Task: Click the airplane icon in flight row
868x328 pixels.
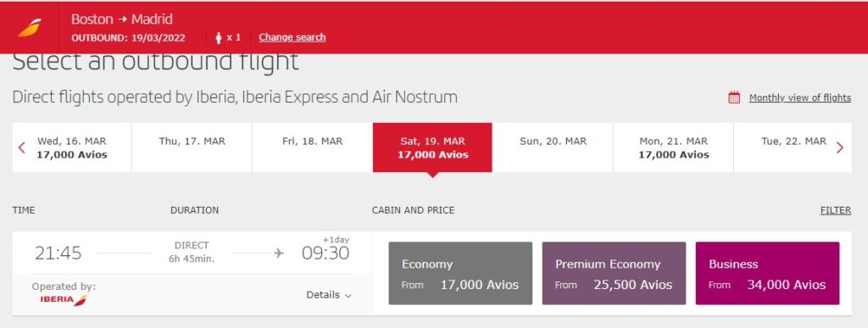Action: 279,253
